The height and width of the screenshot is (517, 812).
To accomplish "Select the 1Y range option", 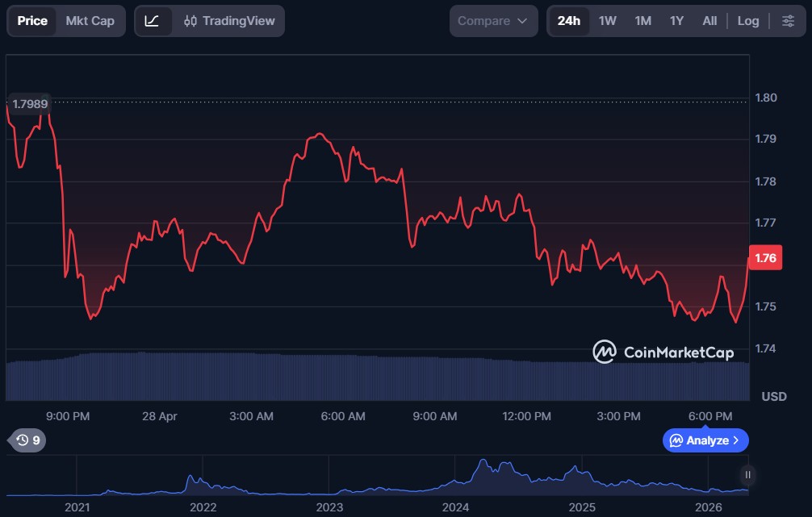I will (x=676, y=21).
